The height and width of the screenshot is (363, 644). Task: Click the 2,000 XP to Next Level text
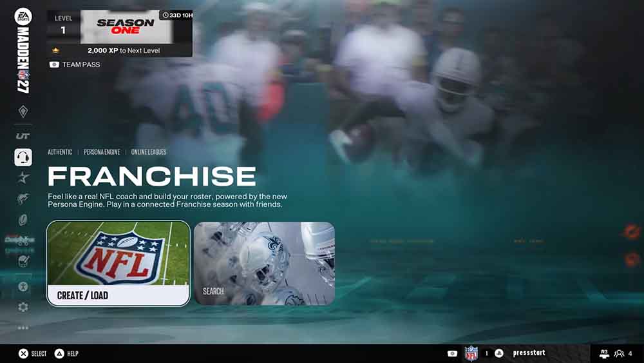click(124, 50)
